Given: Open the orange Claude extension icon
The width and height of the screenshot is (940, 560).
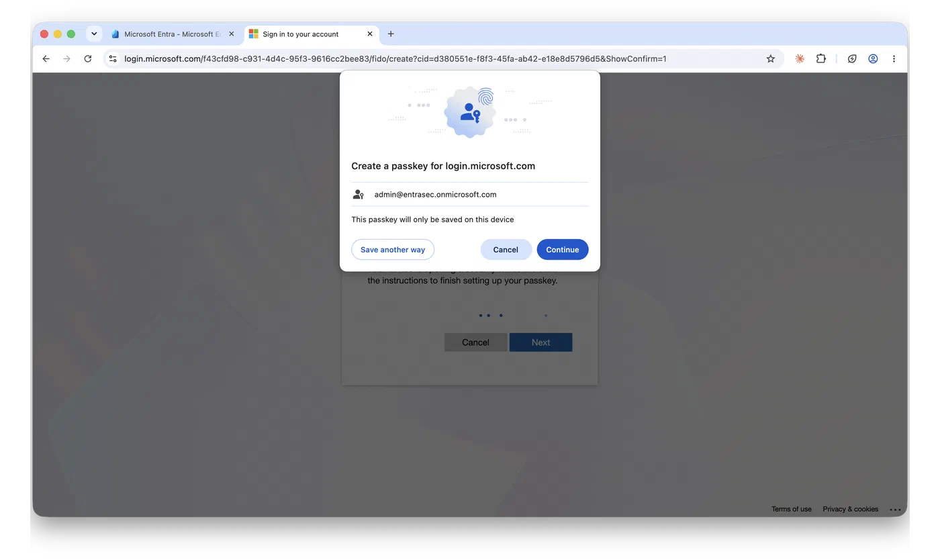Looking at the screenshot, I should 800,58.
